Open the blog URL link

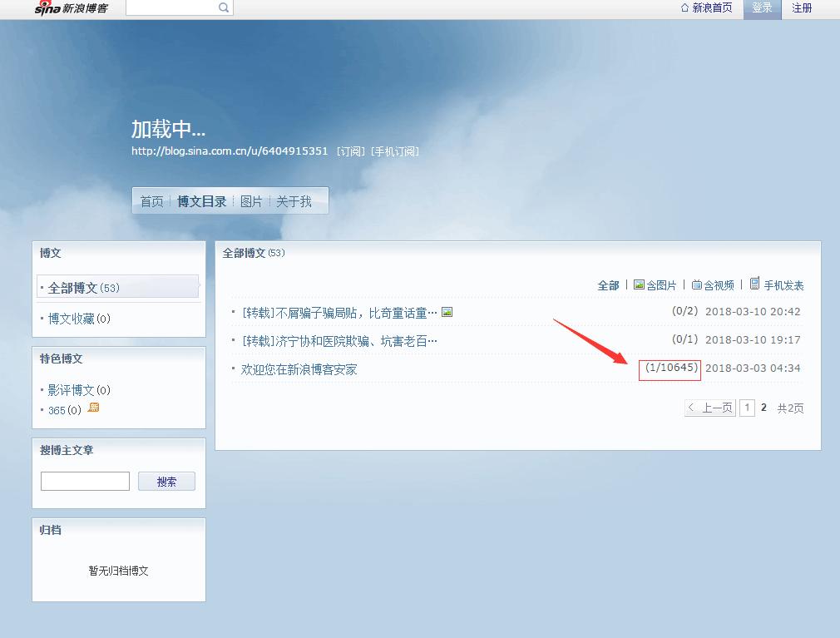point(230,151)
